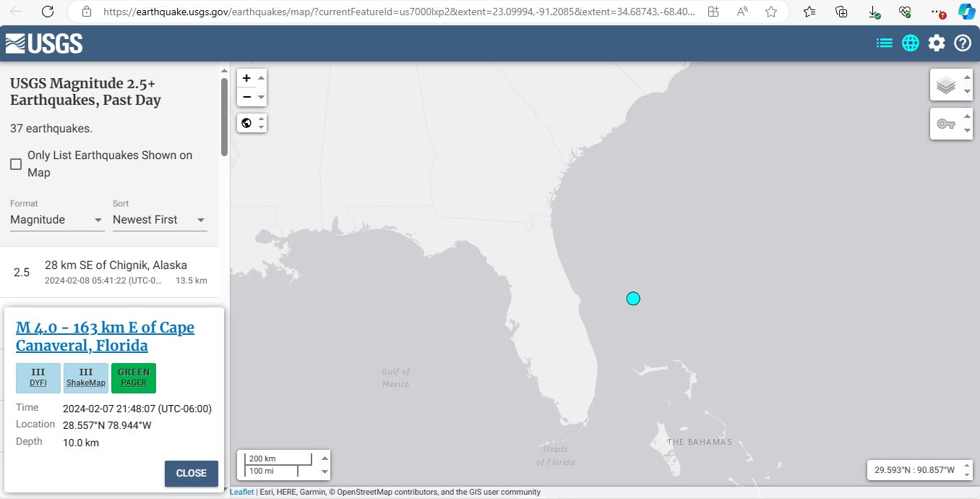Click the ShakeMap III badge
This screenshot has width=980, height=499.
(x=86, y=378)
